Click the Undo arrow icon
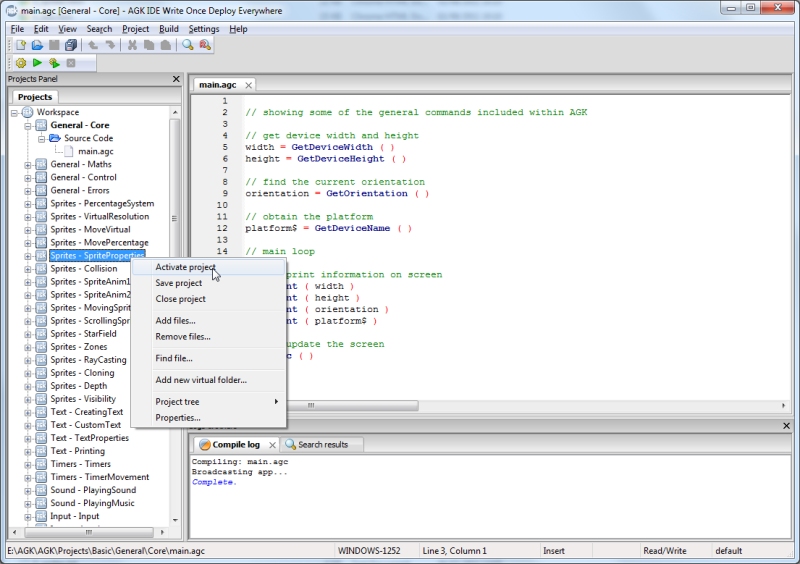 pos(93,45)
